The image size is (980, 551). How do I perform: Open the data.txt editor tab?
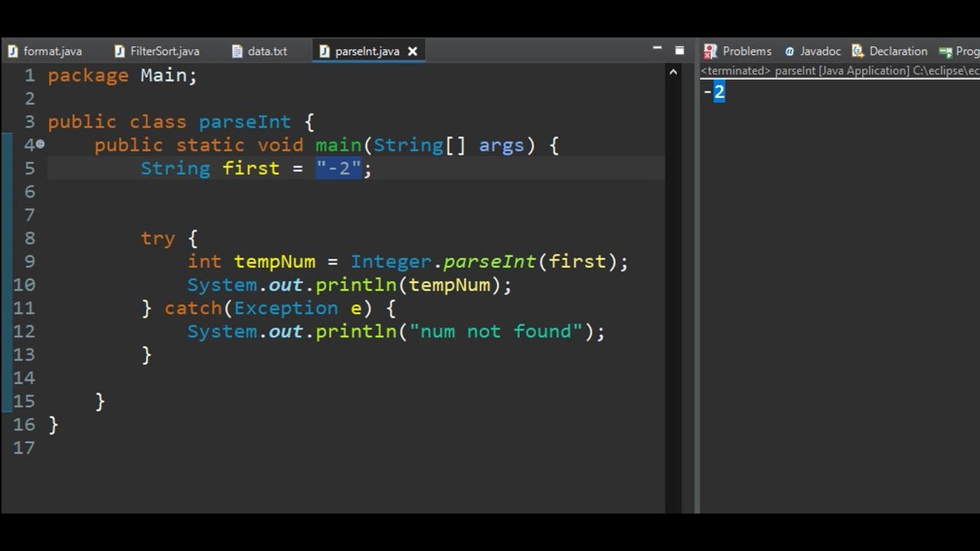pos(260,51)
